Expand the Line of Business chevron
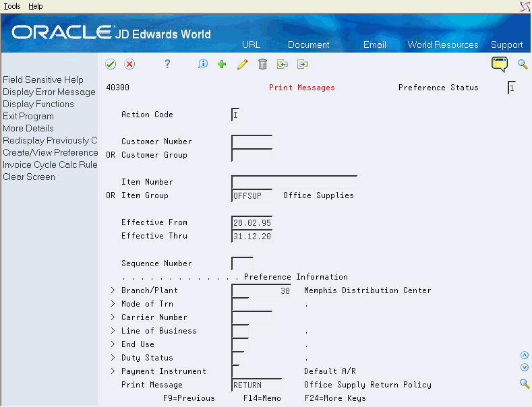532x407 pixels. point(113,331)
